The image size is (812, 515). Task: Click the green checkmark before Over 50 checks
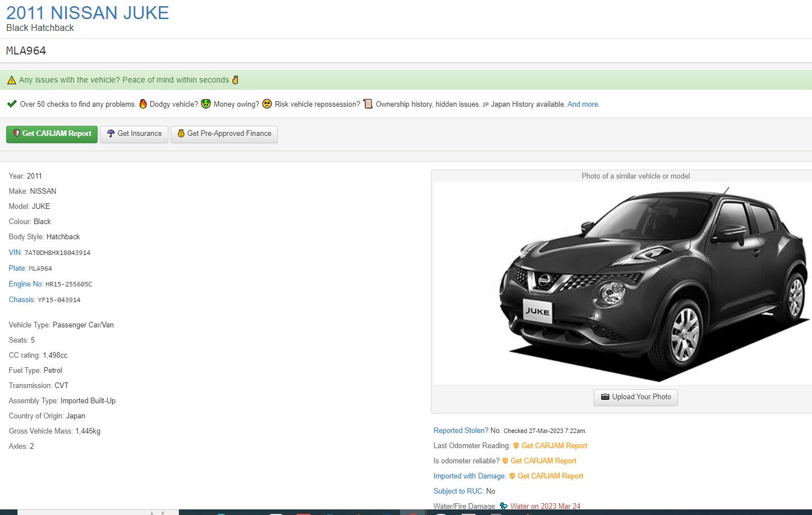pos(12,104)
